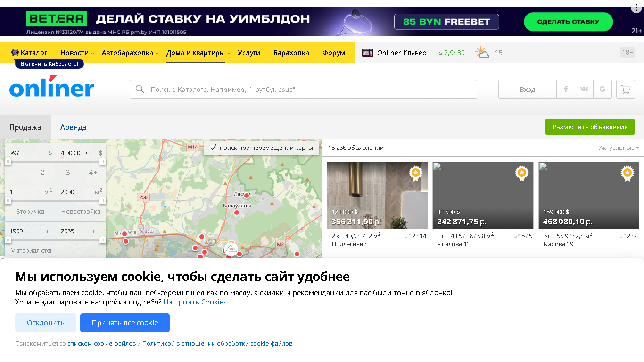Expand the Автобарахолка menu arrow
The height and width of the screenshot is (362, 644).
157,53
